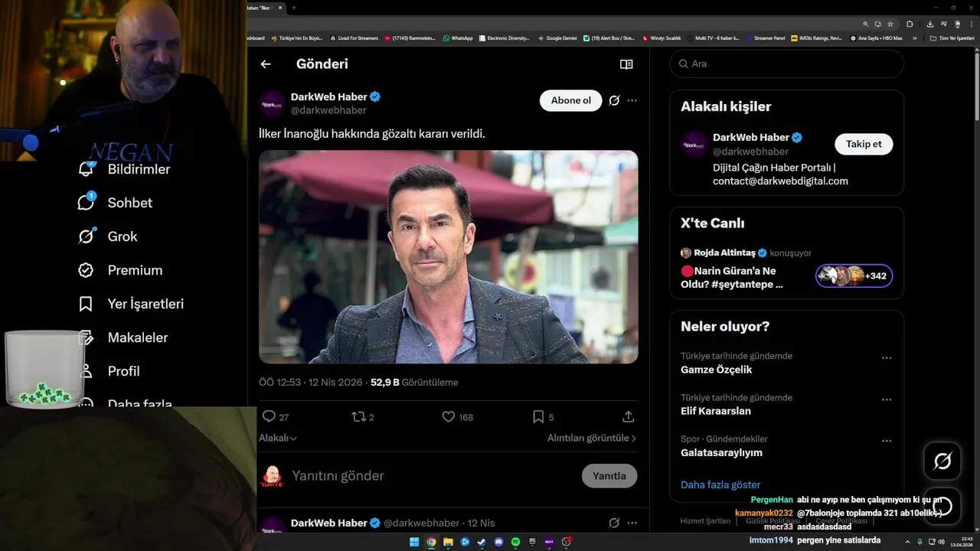Open the IMDb Ratings bookmark
The width and height of the screenshot is (980, 551).
click(816, 37)
